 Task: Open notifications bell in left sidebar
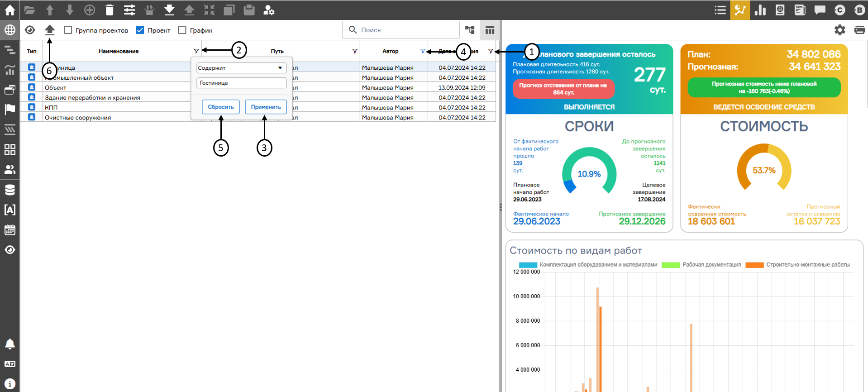(10, 344)
